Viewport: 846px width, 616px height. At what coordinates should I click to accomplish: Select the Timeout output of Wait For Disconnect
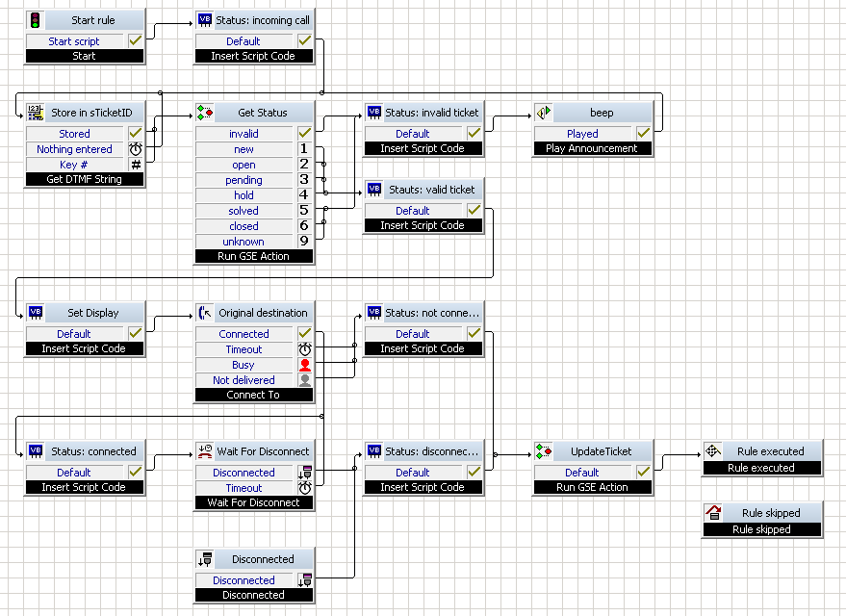244,488
